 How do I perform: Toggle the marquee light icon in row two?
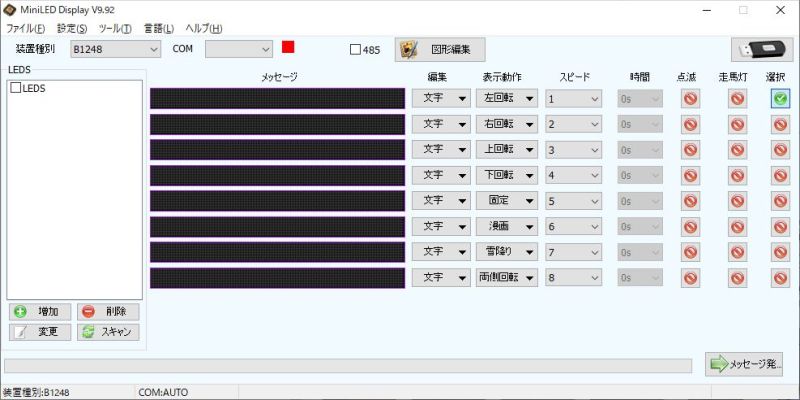click(737, 124)
